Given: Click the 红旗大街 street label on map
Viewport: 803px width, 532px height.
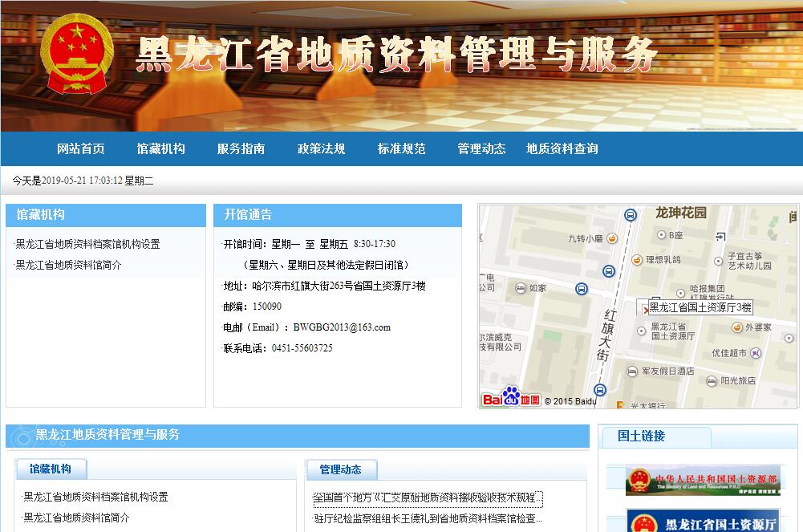Looking at the screenshot, I should (x=606, y=335).
